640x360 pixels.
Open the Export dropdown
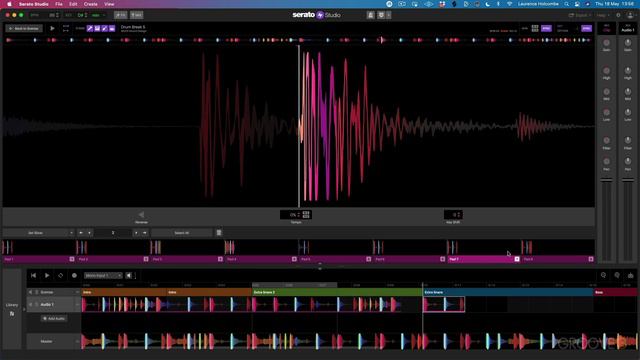580,15
